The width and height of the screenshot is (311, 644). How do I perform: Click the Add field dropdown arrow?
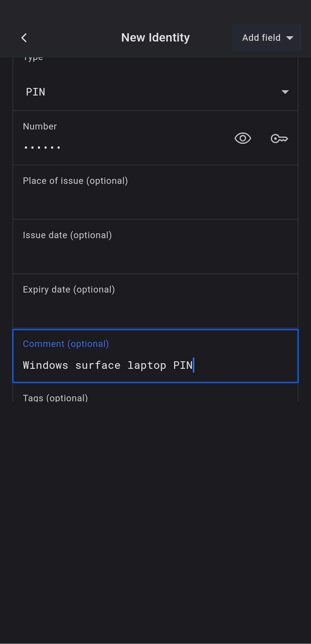point(290,38)
